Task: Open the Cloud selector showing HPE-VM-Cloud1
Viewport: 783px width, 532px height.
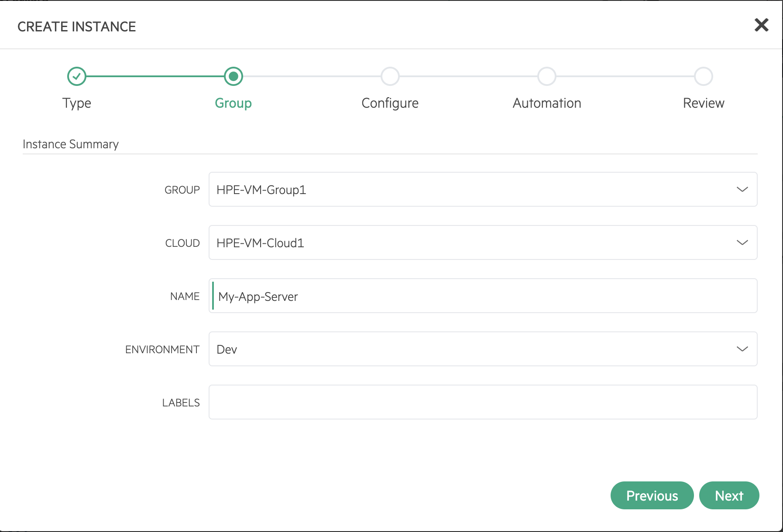Action: [x=483, y=242]
